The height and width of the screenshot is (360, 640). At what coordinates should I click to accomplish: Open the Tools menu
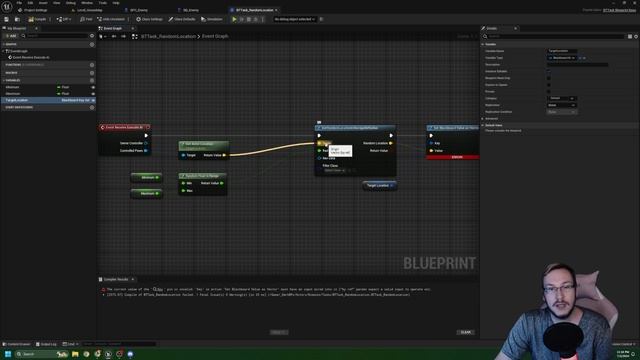(102, 3)
